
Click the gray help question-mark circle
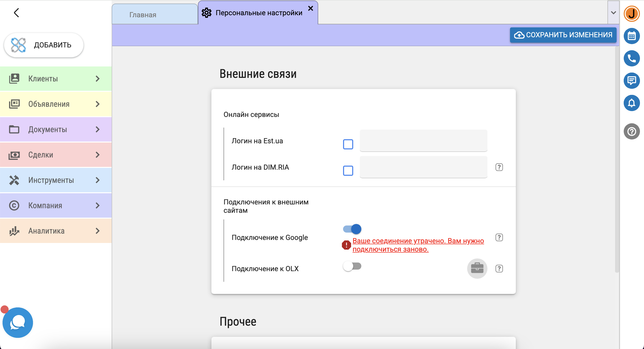631,131
